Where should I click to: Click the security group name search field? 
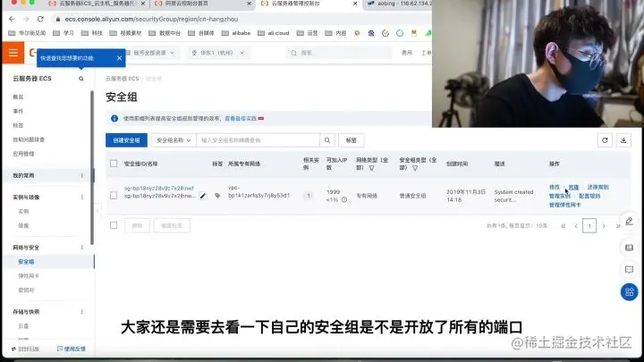[258, 140]
